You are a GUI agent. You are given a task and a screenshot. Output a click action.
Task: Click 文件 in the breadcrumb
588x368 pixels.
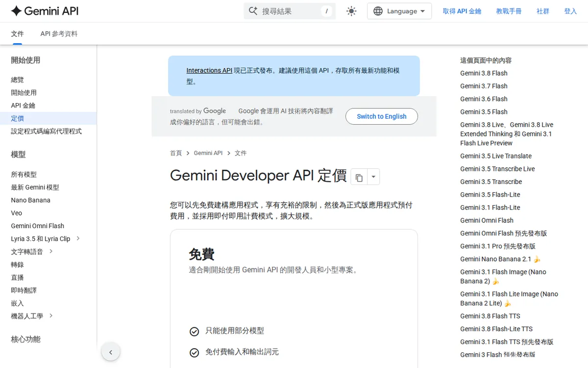coord(241,153)
